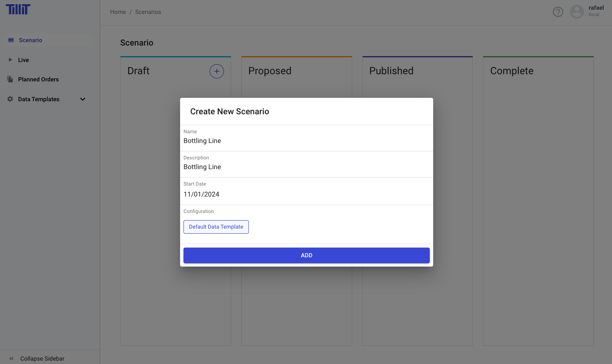
Task: Open the Live menu item
Action: point(24,60)
